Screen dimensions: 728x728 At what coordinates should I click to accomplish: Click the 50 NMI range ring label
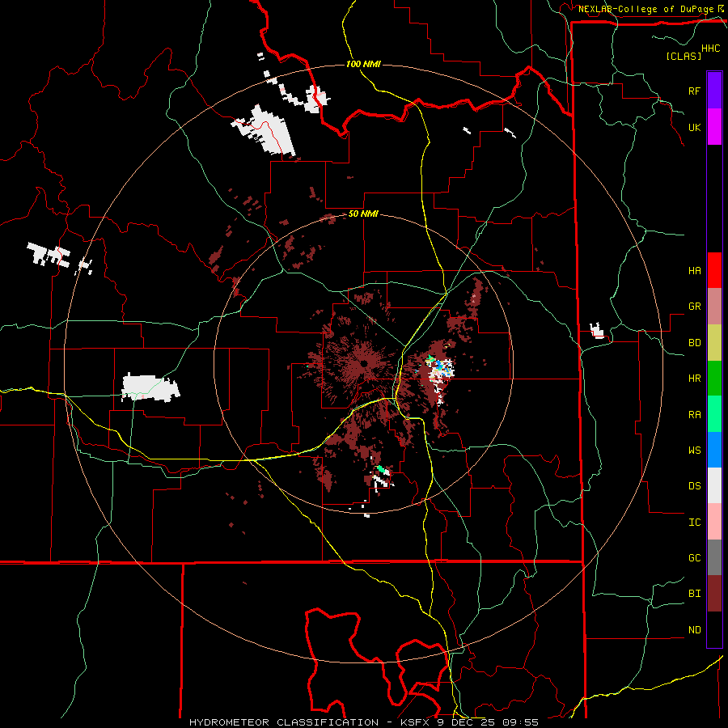(x=363, y=214)
